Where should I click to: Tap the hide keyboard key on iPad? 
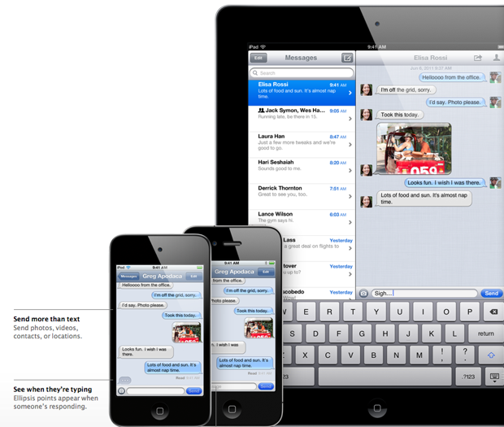[x=494, y=377]
